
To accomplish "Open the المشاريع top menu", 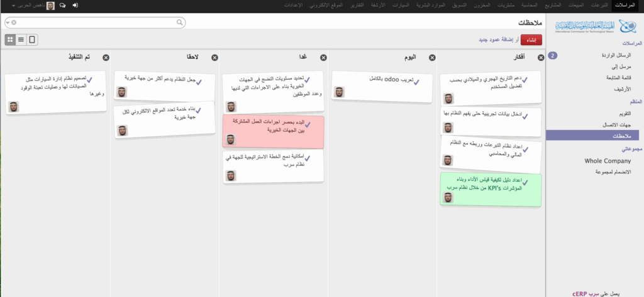I will click(x=553, y=5).
